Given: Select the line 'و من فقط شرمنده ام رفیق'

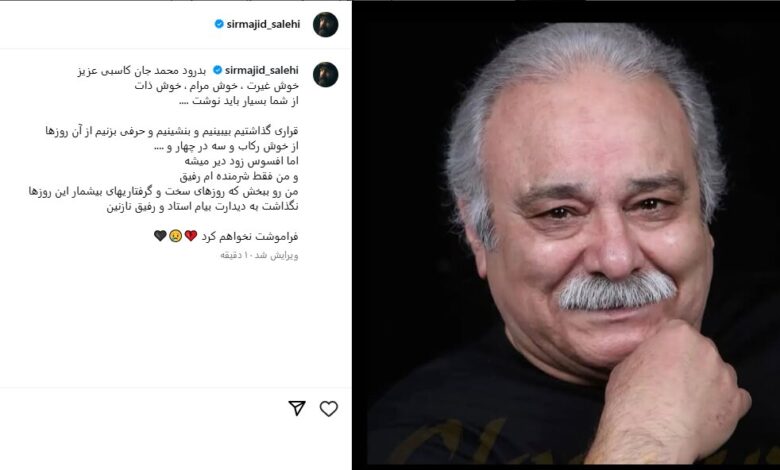Looking at the screenshot, I should 239,177.
